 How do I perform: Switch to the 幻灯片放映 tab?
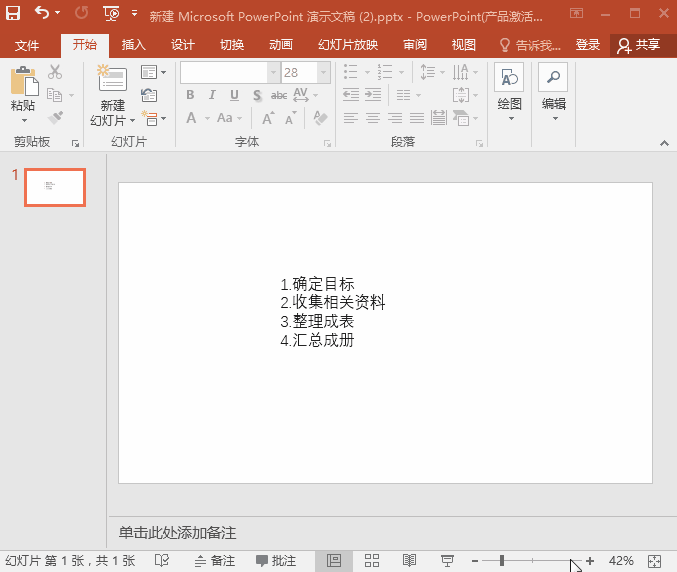click(348, 45)
